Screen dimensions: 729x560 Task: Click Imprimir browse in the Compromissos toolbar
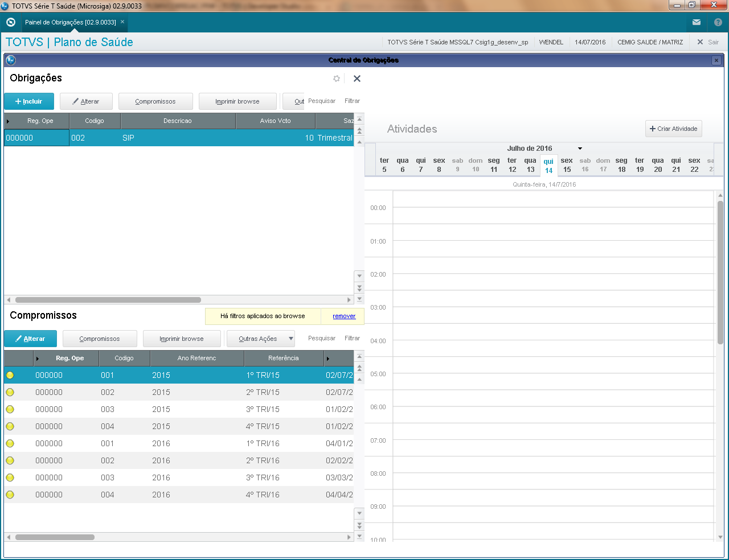(182, 339)
